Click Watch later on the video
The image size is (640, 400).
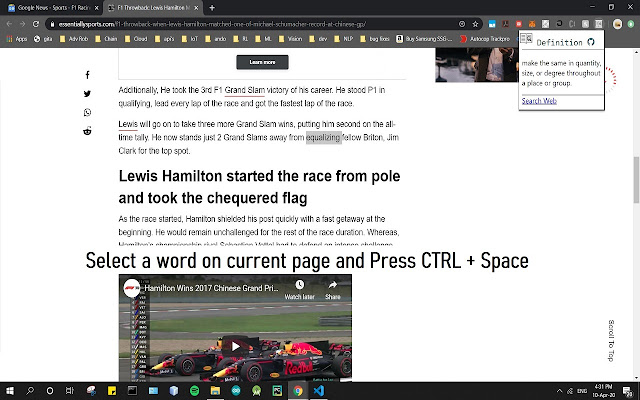[x=300, y=290]
